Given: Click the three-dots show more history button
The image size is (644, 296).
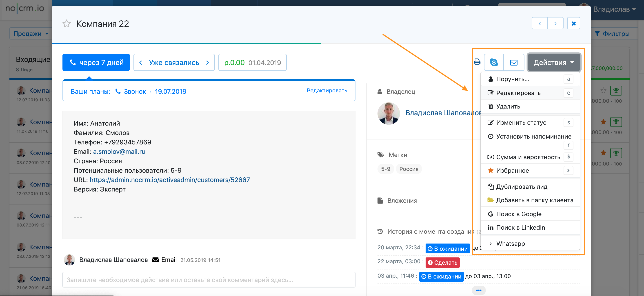Looking at the screenshot, I should point(478,290).
